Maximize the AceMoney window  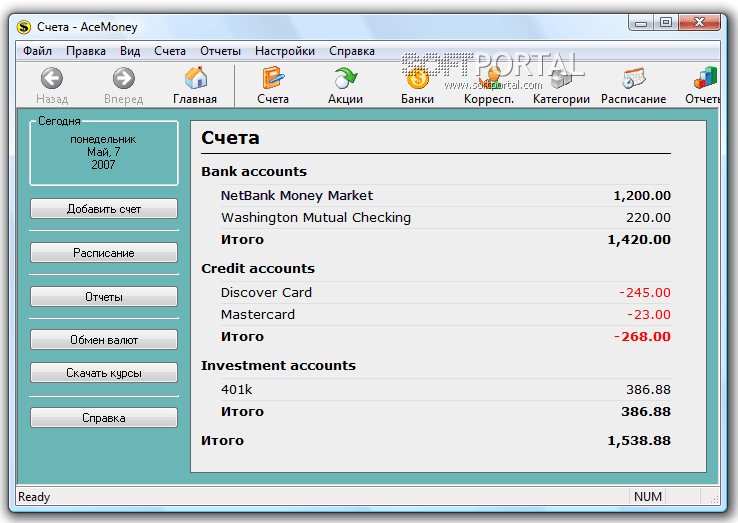click(x=666, y=23)
